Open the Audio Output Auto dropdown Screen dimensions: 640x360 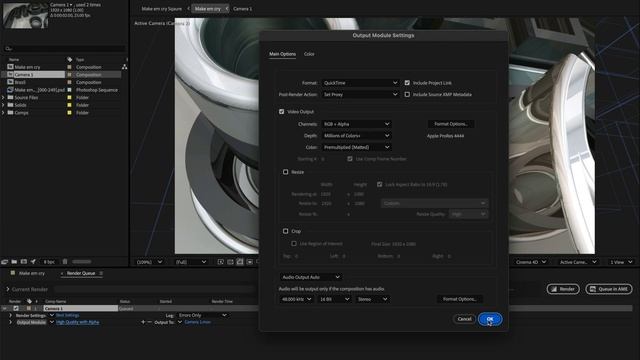click(311, 277)
